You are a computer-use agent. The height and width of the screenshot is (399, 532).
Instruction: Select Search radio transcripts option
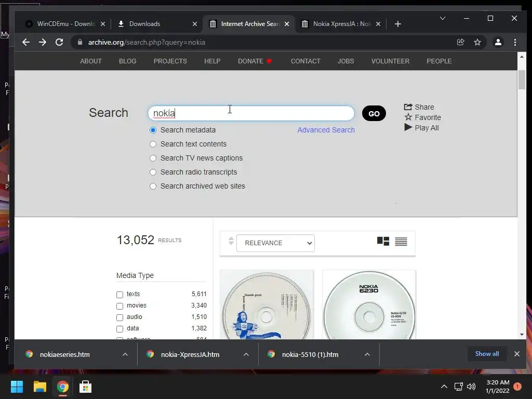coord(153,172)
